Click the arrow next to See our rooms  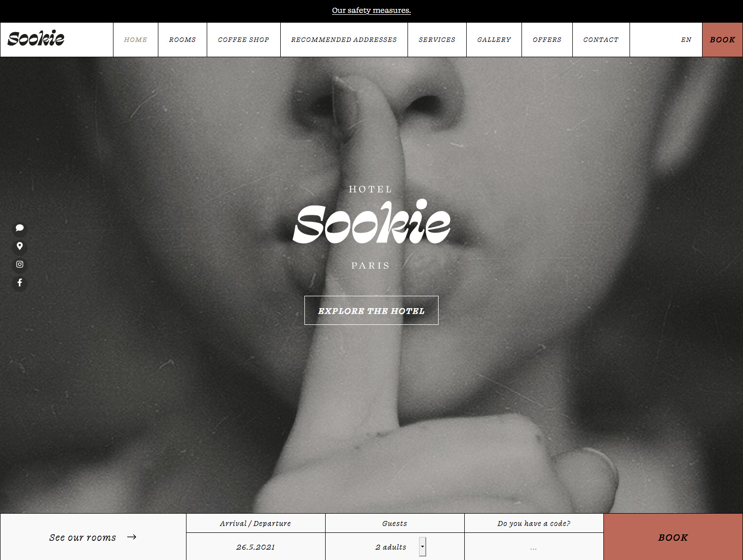point(132,537)
